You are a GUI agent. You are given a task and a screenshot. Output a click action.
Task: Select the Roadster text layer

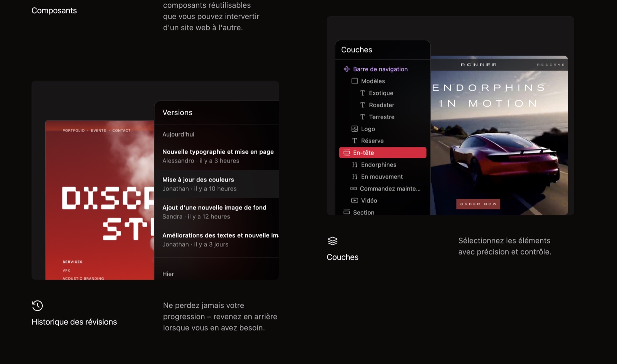pos(383,105)
